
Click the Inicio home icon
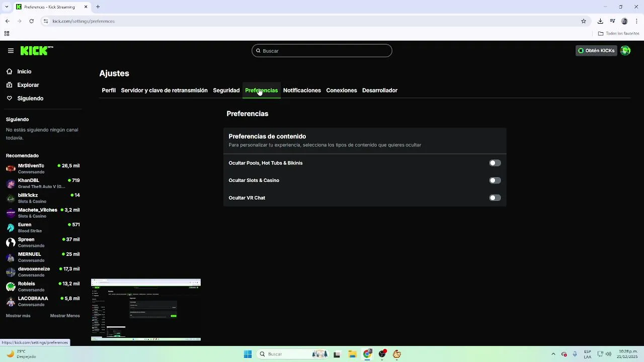(x=10, y=71)
